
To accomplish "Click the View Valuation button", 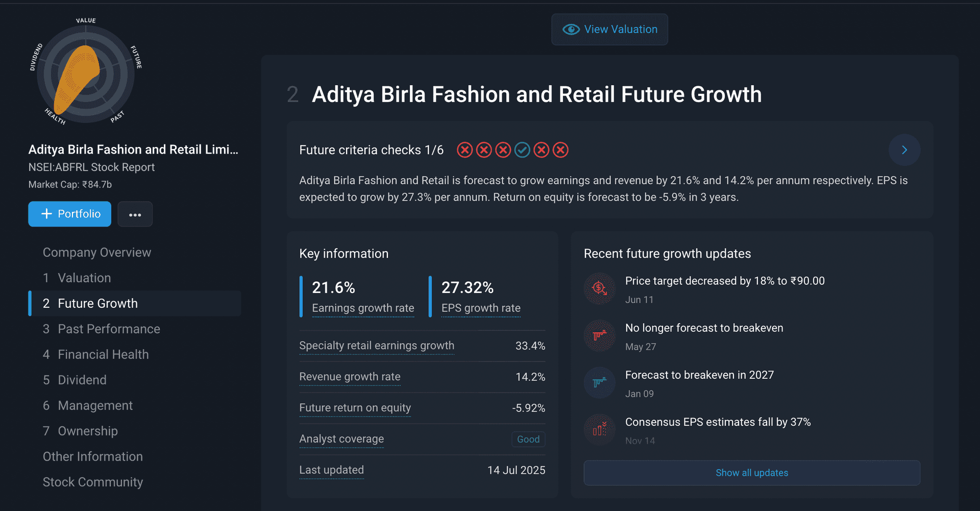I will click(609, 30).
